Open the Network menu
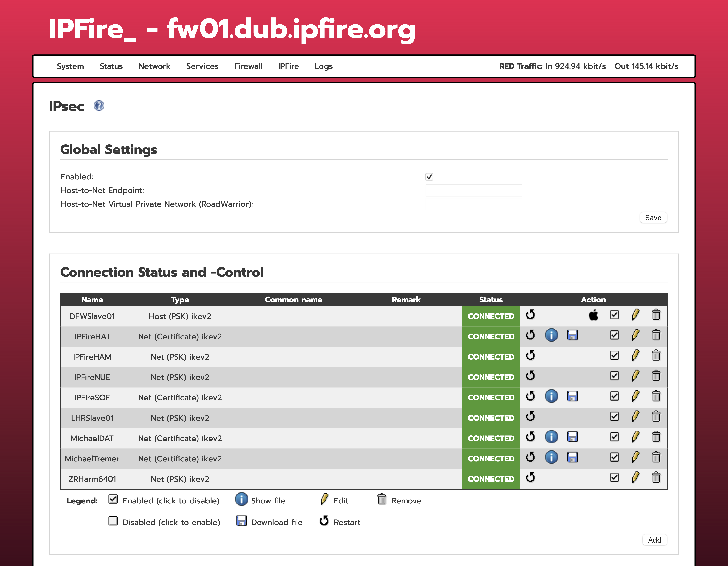The image size is (728, 566). pos(154,66)
